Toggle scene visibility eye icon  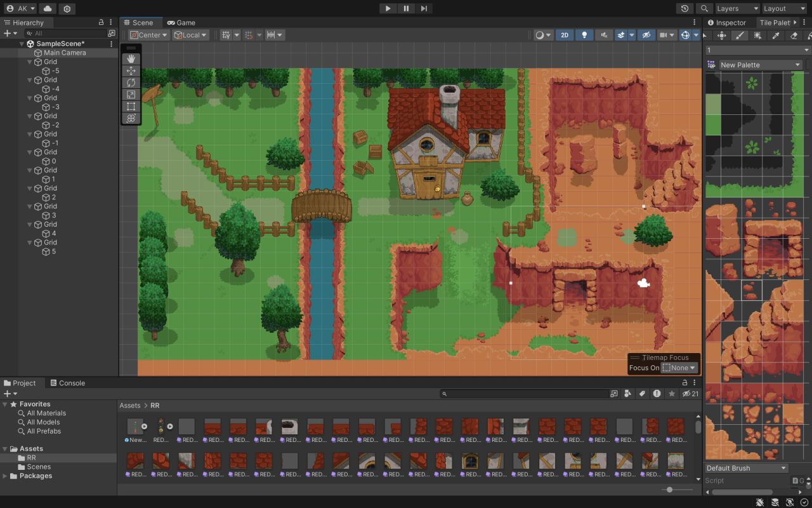click(646, 36)
